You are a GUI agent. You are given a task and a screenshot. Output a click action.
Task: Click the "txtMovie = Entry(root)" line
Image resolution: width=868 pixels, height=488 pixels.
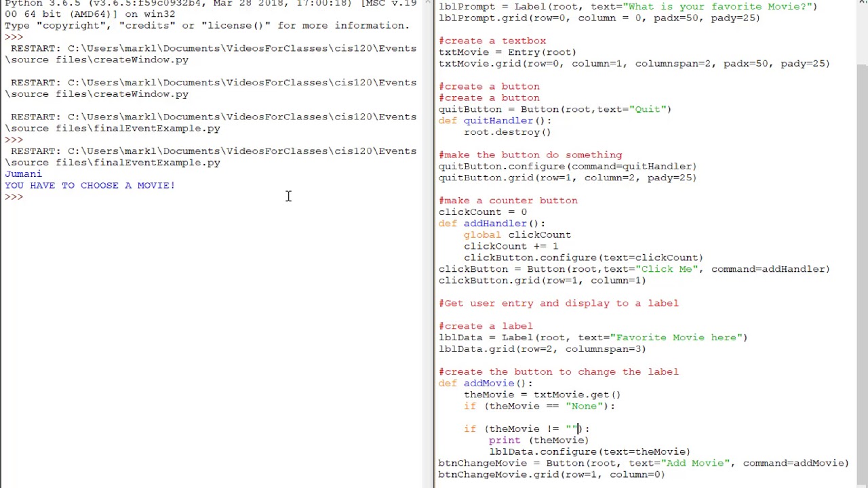(507, 52)
